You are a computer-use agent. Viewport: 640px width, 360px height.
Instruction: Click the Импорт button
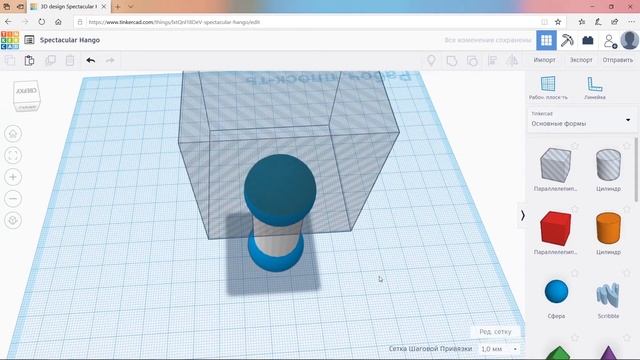pos(544,60)
